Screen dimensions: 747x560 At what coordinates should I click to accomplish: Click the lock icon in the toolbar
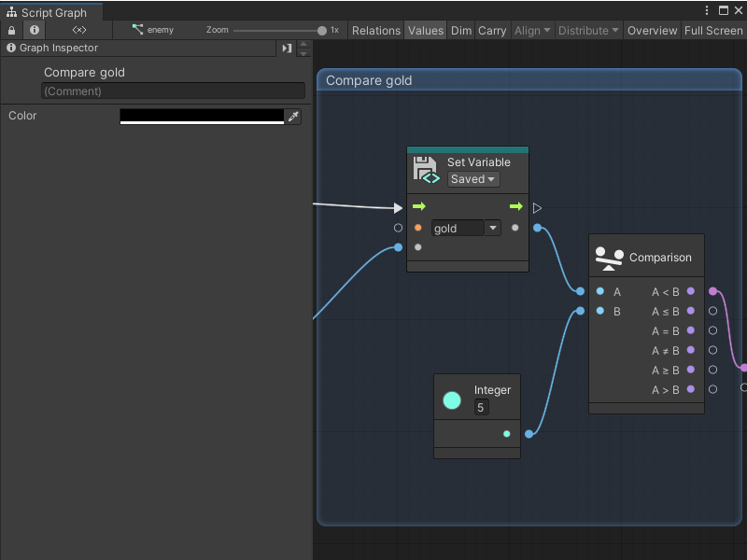click(9, 30)
